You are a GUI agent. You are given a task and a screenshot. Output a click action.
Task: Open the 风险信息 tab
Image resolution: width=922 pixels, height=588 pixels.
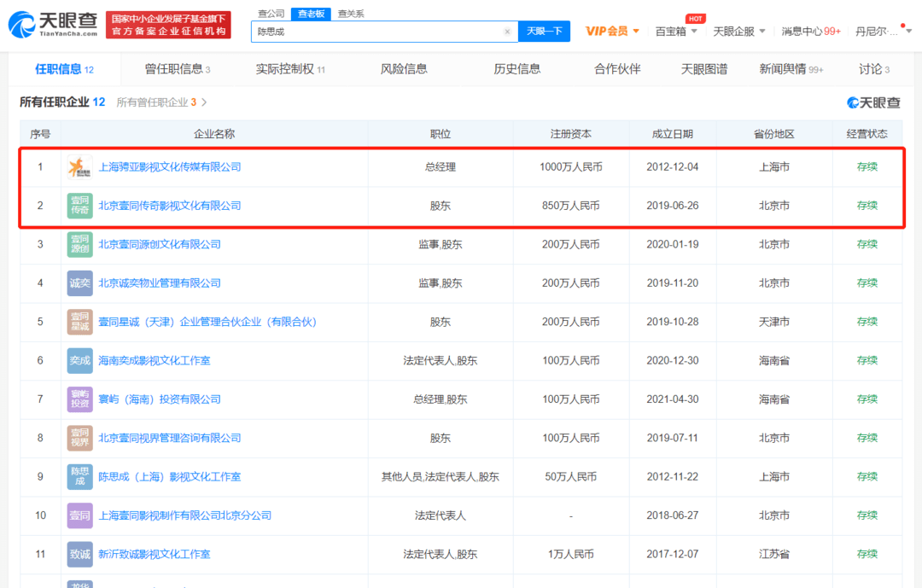coord(404,69)
